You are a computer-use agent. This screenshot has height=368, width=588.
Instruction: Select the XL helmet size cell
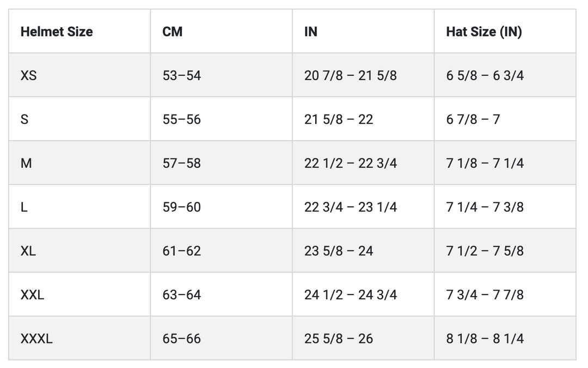coord(28,251)
